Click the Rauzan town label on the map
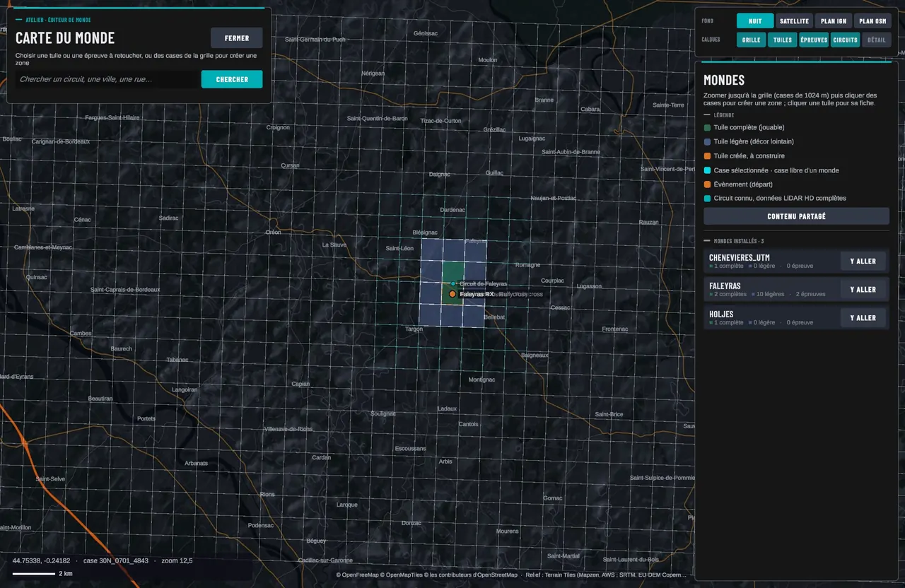905x588 pixels. click(x=648, y=222)
